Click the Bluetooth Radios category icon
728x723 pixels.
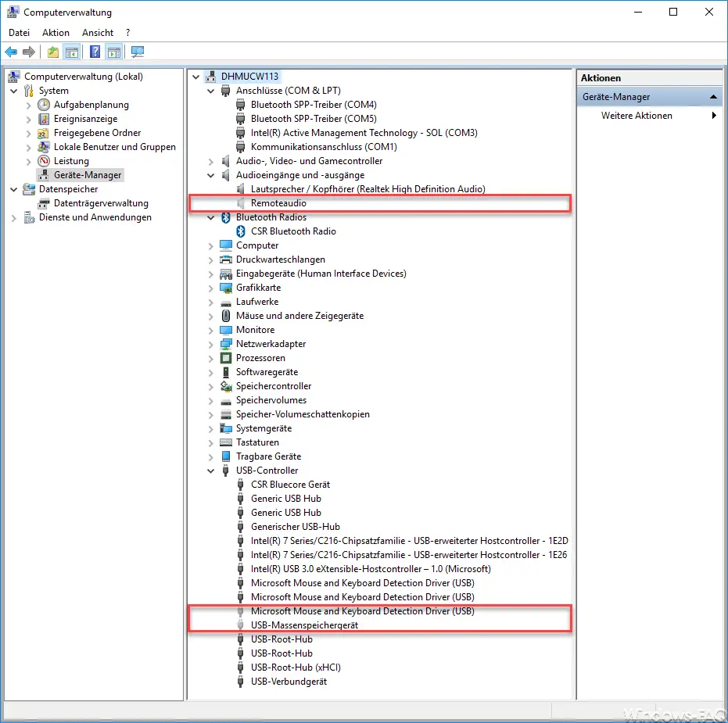coord(226,217)
